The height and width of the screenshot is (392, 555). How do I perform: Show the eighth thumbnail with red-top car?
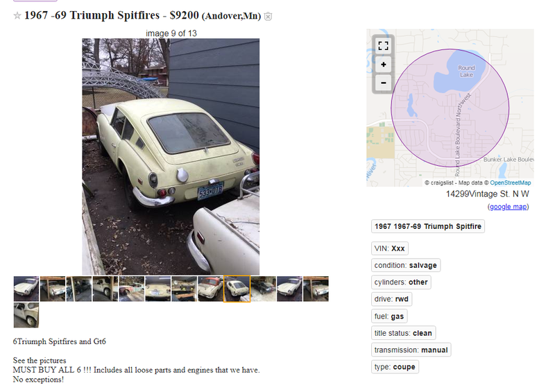click(x=211, y=289)
